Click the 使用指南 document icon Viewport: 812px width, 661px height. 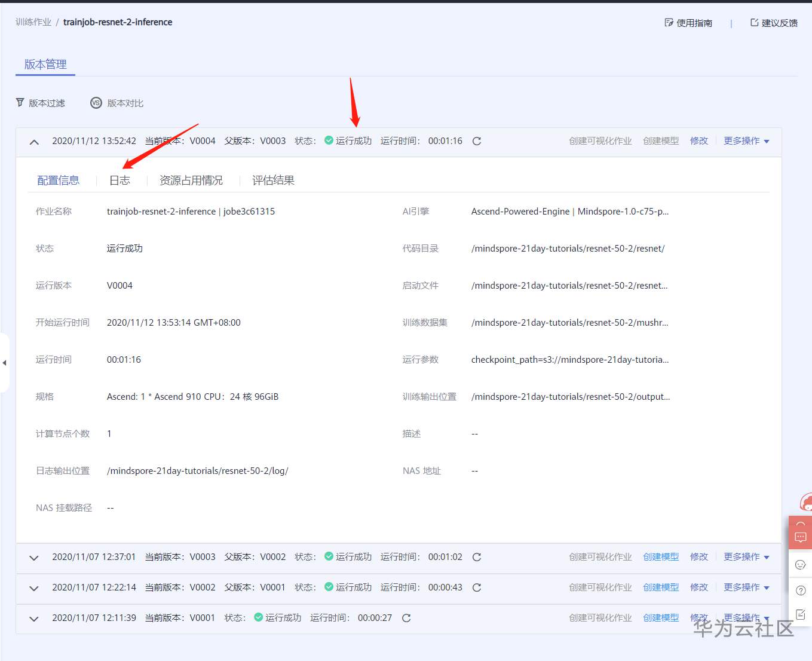(x=669, y=23)
